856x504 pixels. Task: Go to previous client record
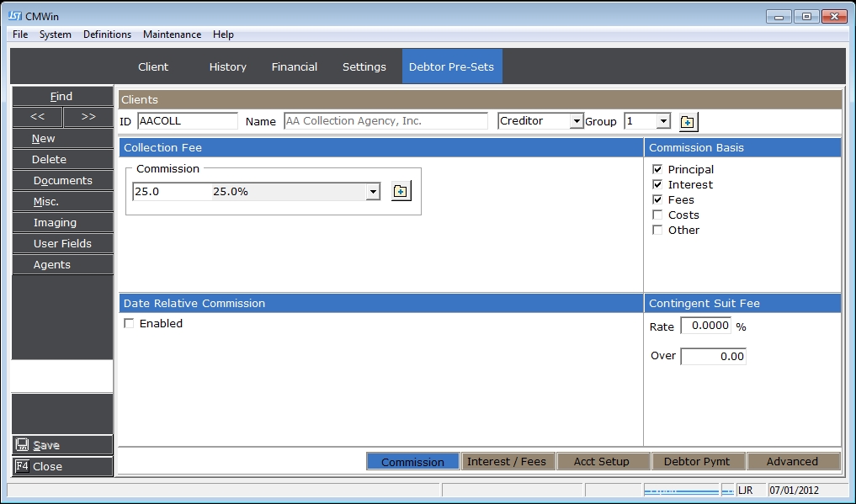tap(37, 117)
